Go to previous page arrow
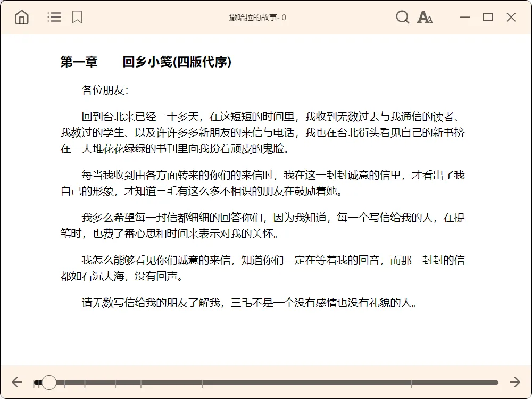The height and width of the screenshot is (399, 532). (x=16, y=382)
